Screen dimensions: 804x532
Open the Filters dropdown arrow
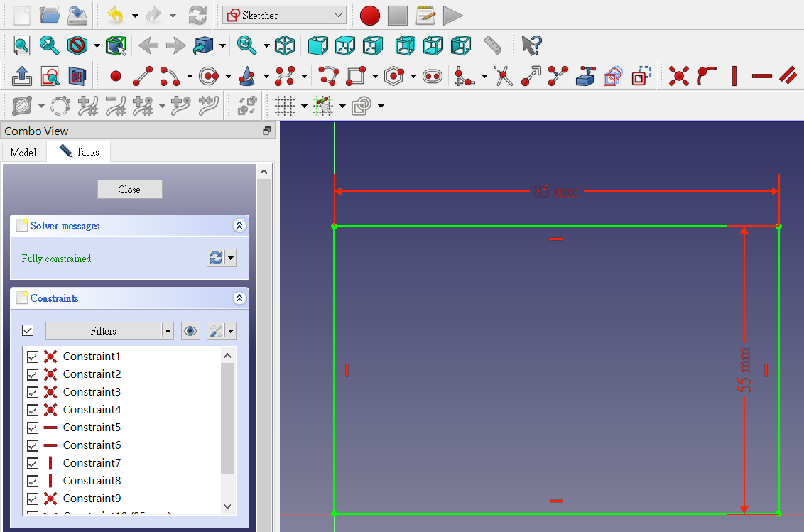click(168, 331)
